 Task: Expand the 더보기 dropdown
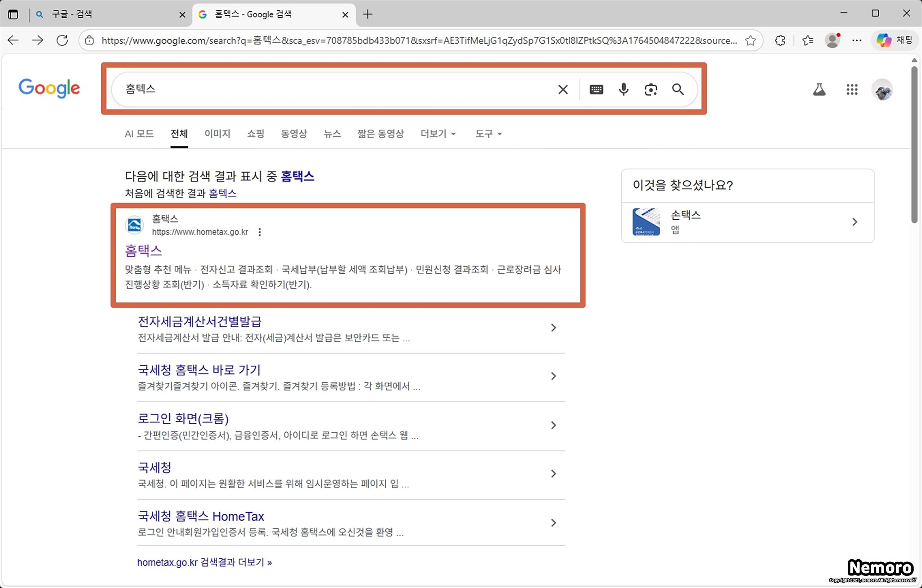(438, 134)
